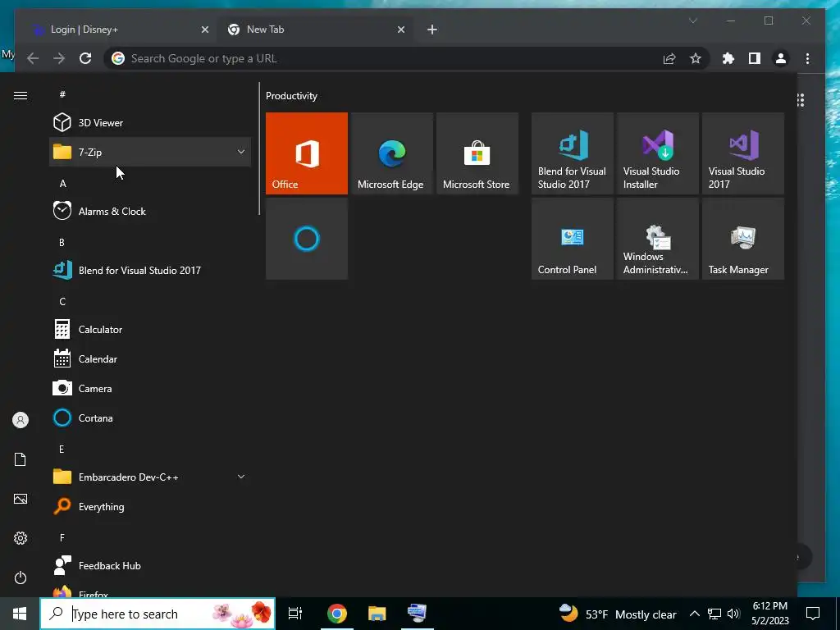Open Chrome from the taskbar
The height and width of the screenshot is (630, 840).
337,614
